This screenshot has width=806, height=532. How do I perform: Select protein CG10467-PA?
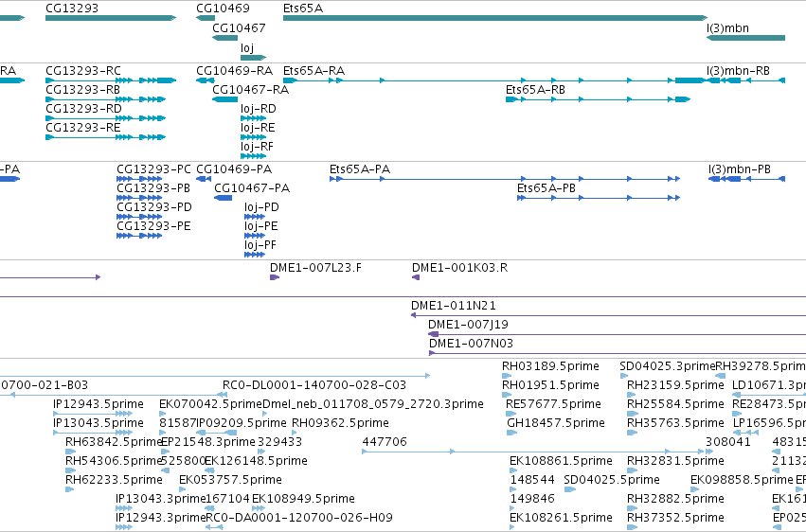(252, 188)
